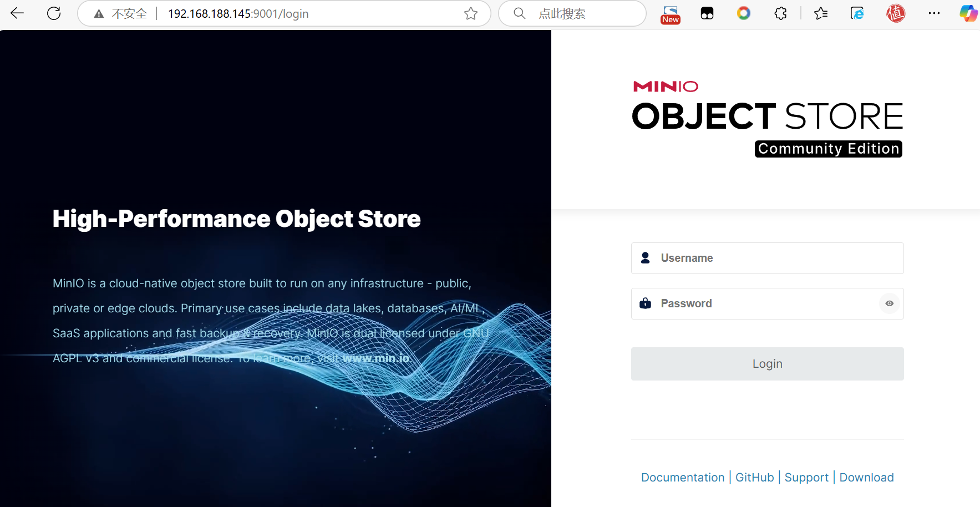Go back to the previous page
980x507 pixels.
pos(17,13)
